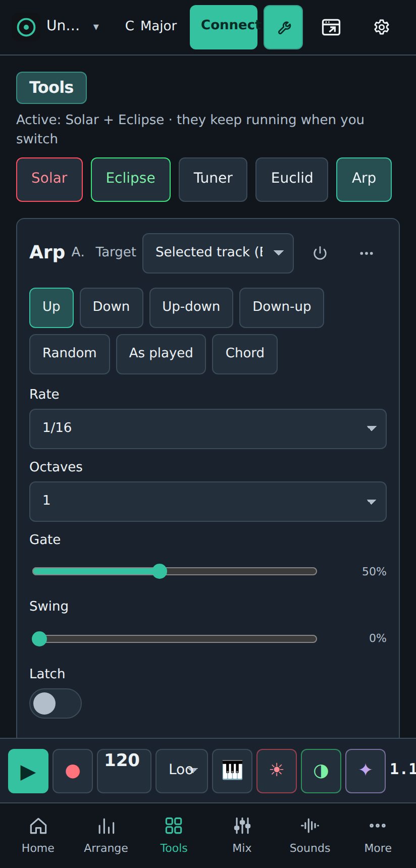Click the C Major key selector
This screenshot has height=868, width=416.
[151, 26]
